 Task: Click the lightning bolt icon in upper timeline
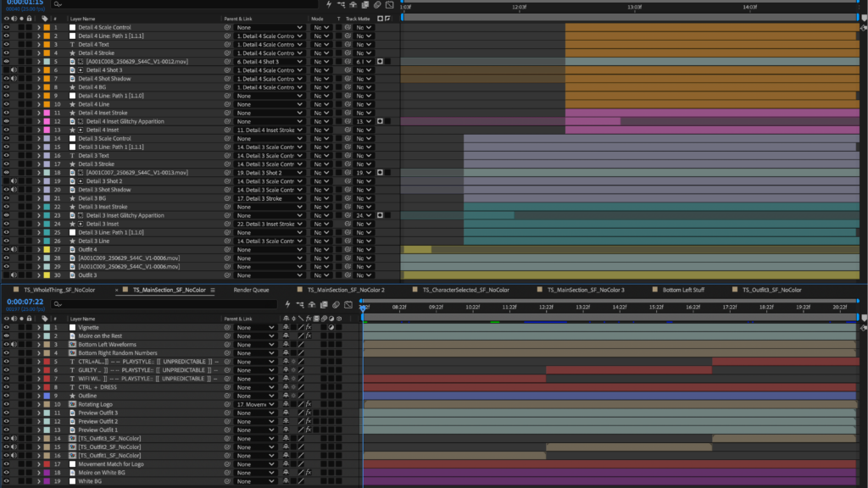tap(329, 4)
